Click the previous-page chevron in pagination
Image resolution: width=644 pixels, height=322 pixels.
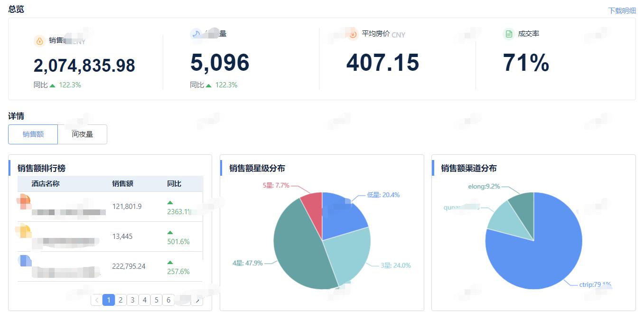97,300
